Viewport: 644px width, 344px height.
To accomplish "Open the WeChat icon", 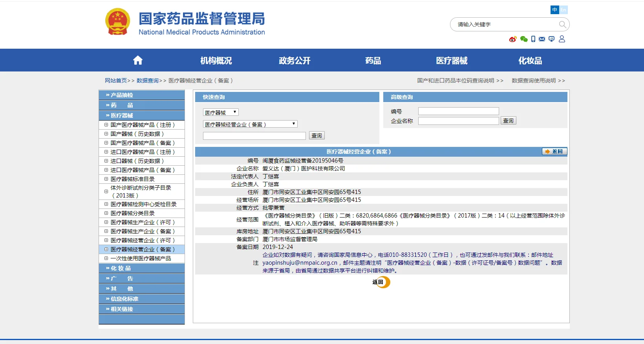I will pos(523,39).
